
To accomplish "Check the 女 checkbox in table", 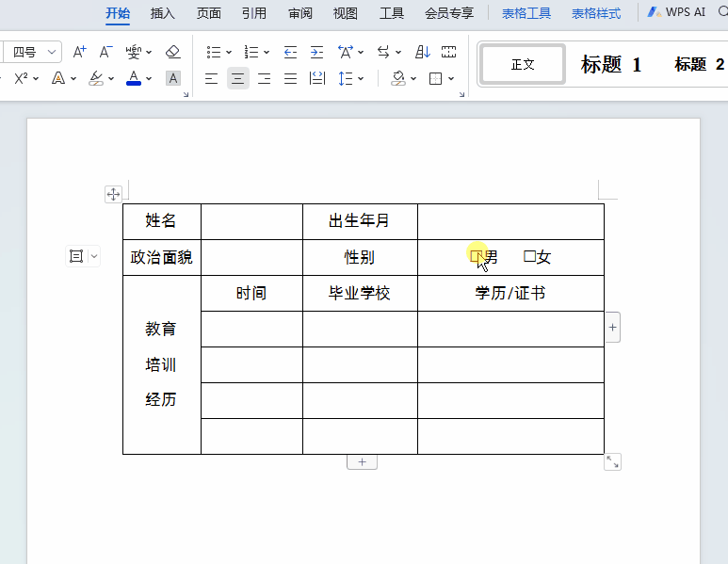I will tap(529, 257).
